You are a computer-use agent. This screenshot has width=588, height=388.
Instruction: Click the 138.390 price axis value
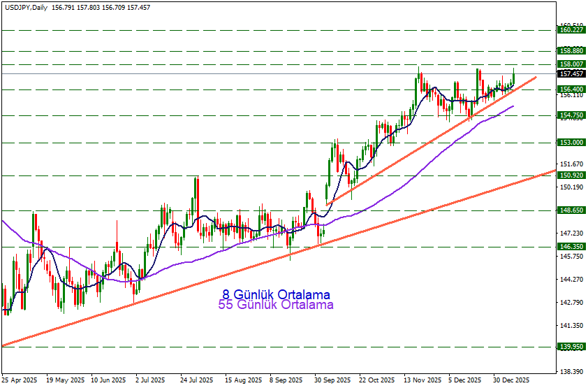571,371
